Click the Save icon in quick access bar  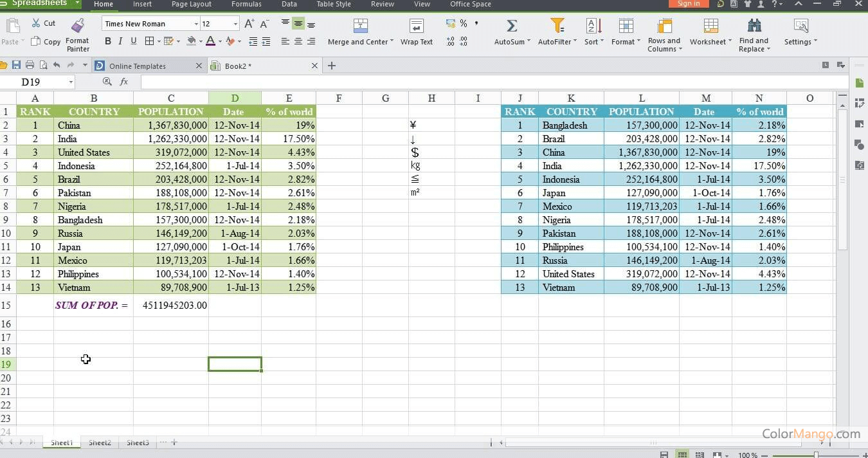click(x=16, y=66)
